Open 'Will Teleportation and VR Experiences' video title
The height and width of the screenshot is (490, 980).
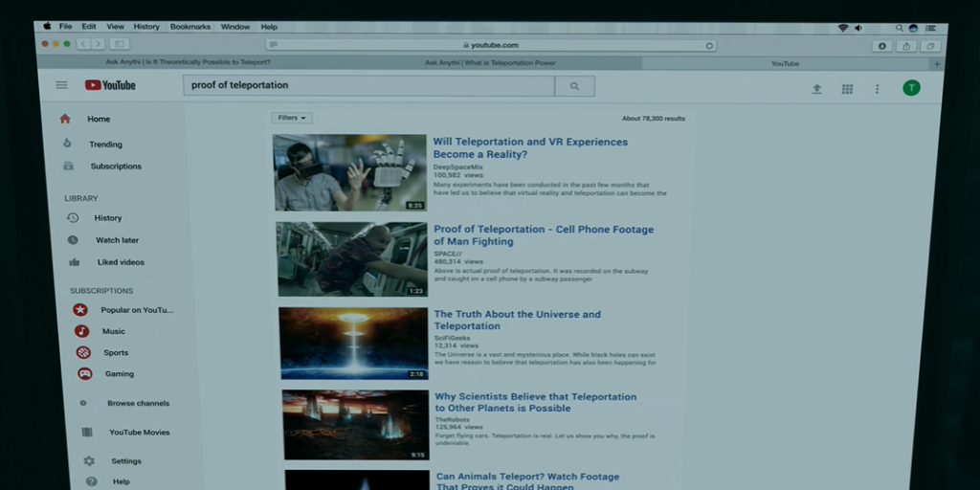pos(530,148)
